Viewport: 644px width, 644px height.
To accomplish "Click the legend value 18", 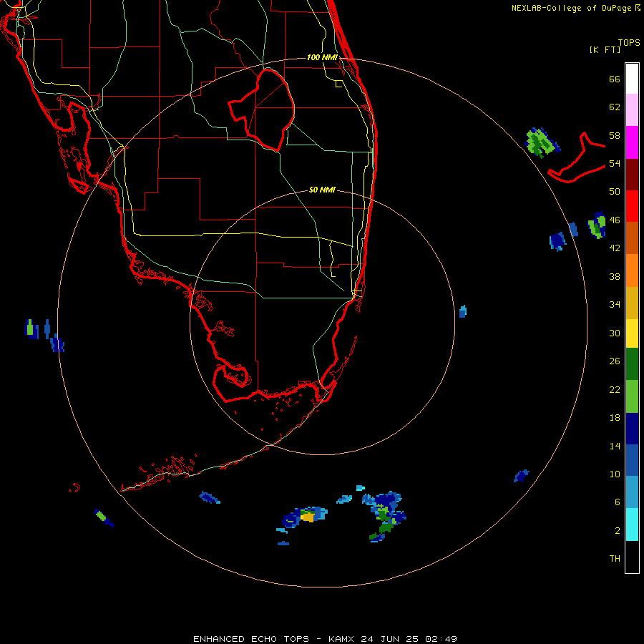I will (615, 418).
